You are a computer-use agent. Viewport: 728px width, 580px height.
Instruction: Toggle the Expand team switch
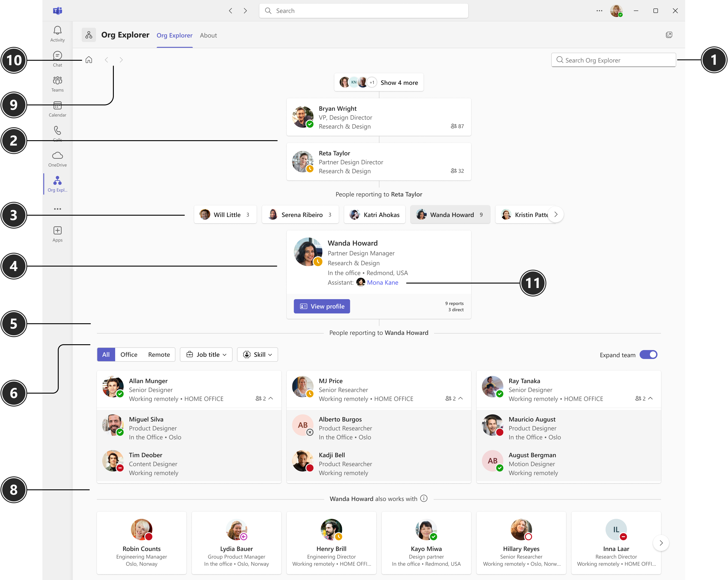coord(648,355)
